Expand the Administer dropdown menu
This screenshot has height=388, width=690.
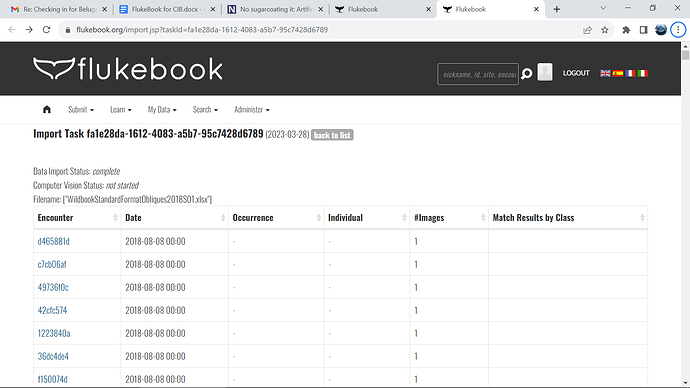coord(252,110)
